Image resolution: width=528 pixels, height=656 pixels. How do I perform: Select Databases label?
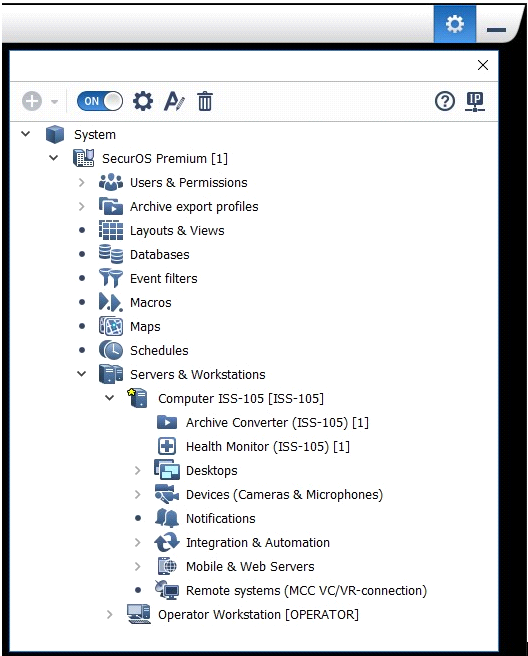coord(159,254)
